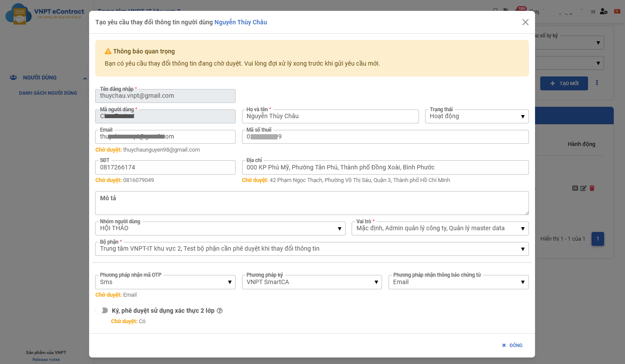Open the 'số tự ký' dropdown in the background page

point(568,43)
